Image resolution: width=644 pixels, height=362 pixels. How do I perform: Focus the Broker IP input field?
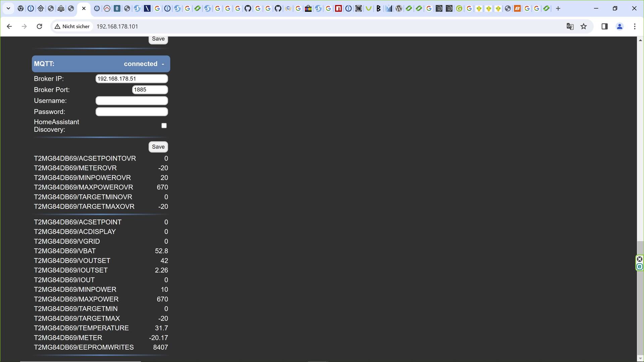click(x=132, y=79)
